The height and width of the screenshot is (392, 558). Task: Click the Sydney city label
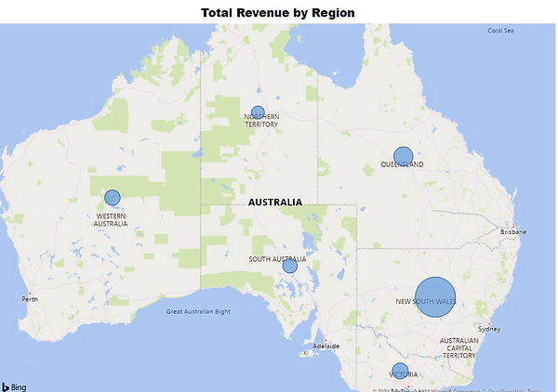[x=489, y=329]
